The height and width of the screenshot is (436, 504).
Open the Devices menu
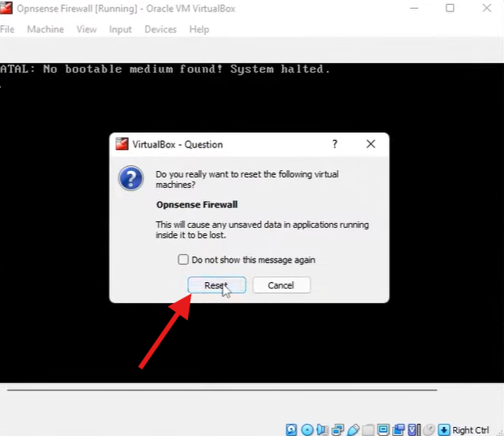(160, 29)
